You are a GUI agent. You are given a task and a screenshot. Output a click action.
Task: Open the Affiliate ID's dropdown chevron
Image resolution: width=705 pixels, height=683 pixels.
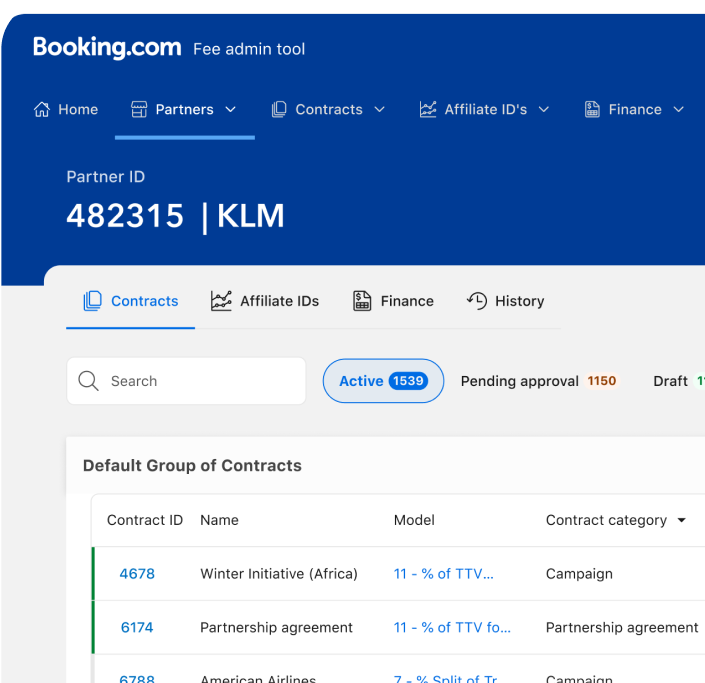point(544,110)
